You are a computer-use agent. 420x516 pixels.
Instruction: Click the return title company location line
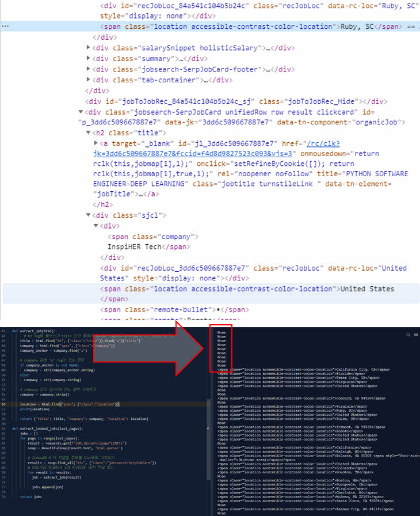tap(84, 419)
